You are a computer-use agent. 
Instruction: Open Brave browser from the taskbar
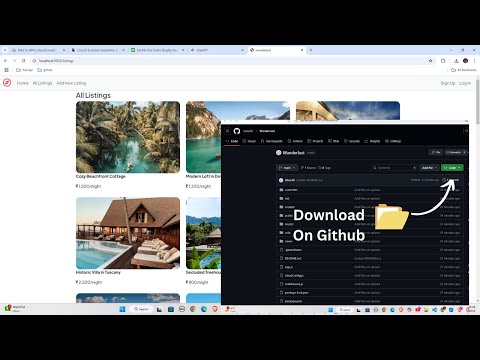[215, 309]
